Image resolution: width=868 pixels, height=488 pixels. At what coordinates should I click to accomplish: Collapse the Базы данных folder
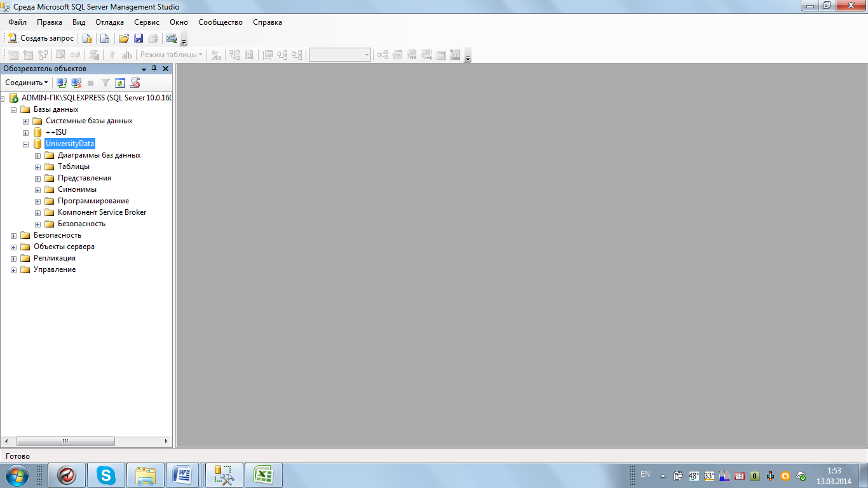14,109
